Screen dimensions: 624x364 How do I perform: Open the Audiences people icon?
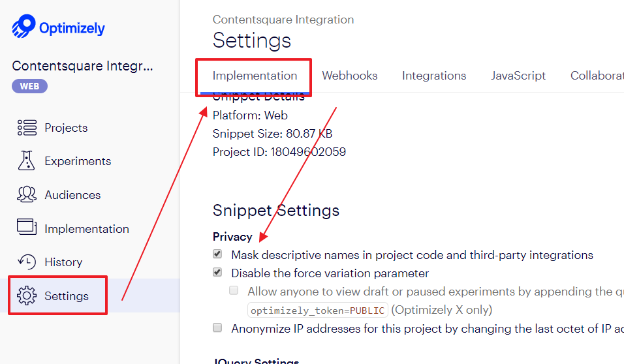[x=27, y=194]
